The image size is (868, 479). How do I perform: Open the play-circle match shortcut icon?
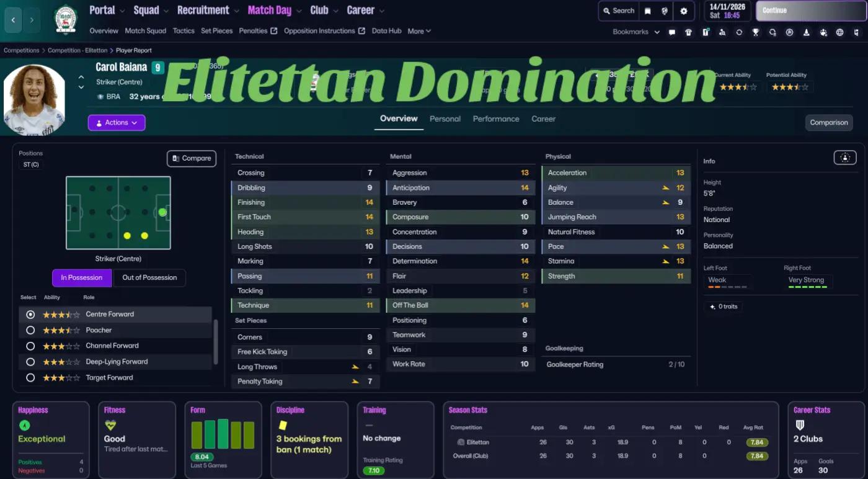point(789,32)
